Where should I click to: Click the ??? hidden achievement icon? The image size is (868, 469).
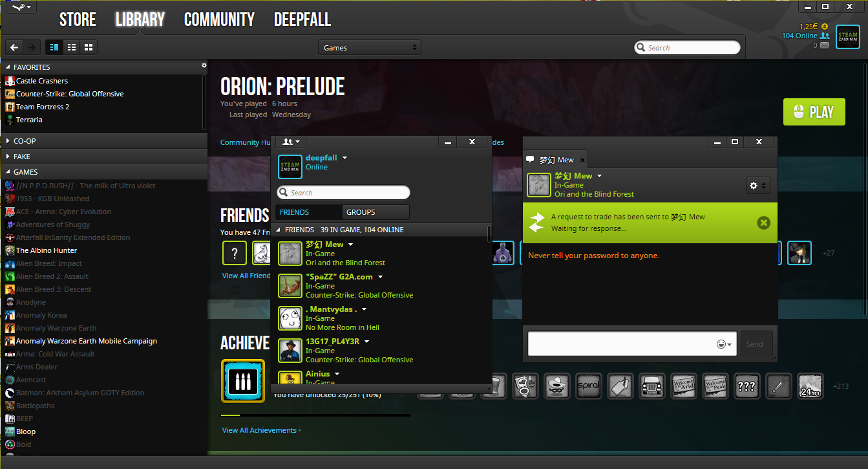click(x=746, y=386)
